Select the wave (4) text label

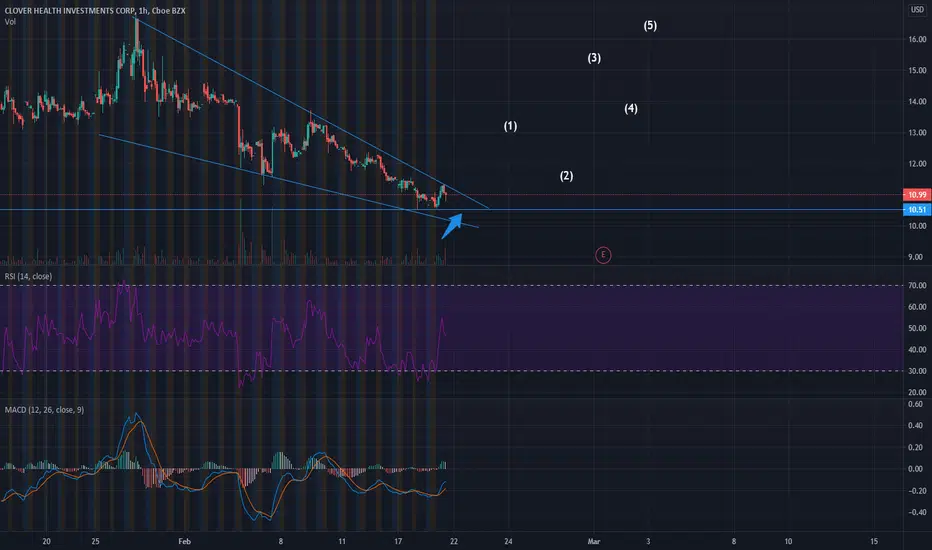[x=631, y=108]
